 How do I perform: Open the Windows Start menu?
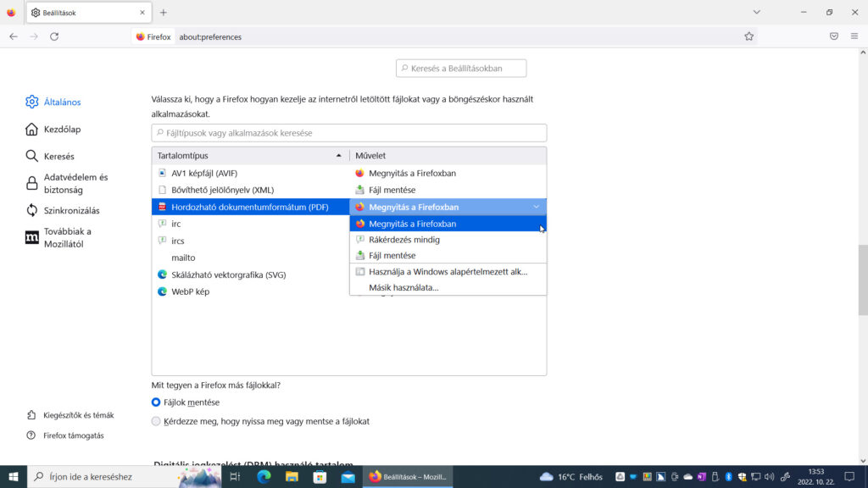coord(14,476)
